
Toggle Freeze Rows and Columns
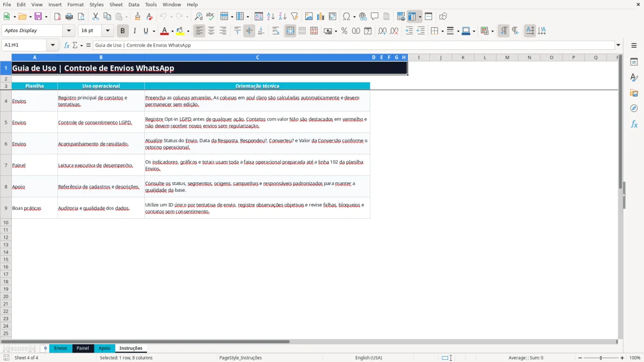click(x=412, y=17)
